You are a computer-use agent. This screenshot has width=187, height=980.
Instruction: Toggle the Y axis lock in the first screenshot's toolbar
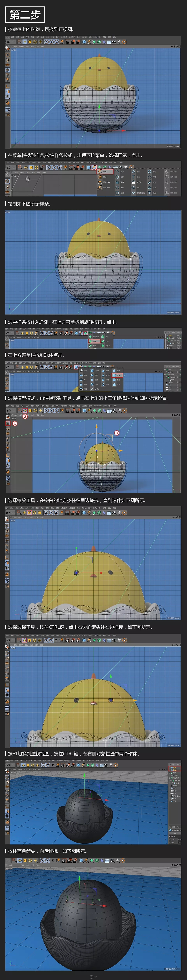52,42
